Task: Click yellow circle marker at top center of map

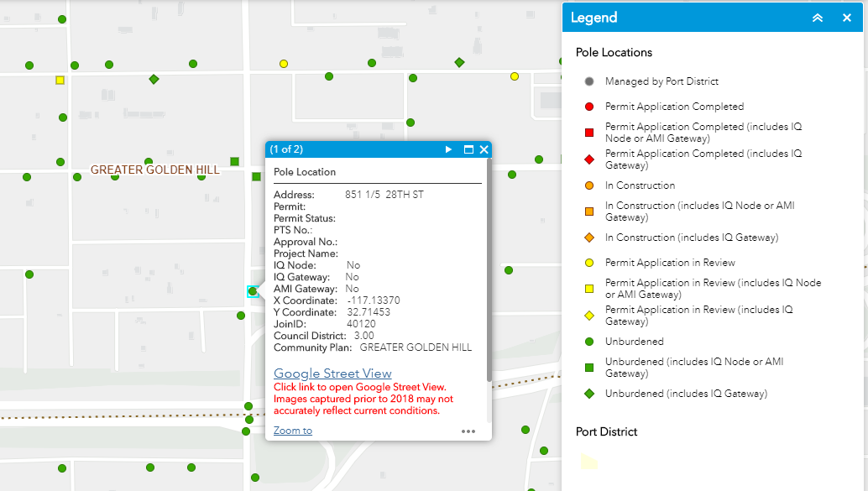Action: tap(284, 64)
